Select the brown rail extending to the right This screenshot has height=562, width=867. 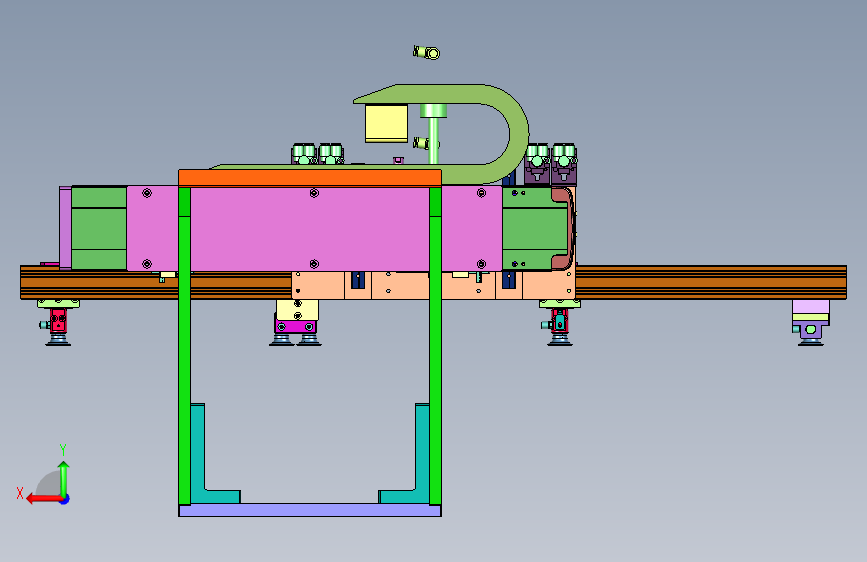(x=711, y=282)
